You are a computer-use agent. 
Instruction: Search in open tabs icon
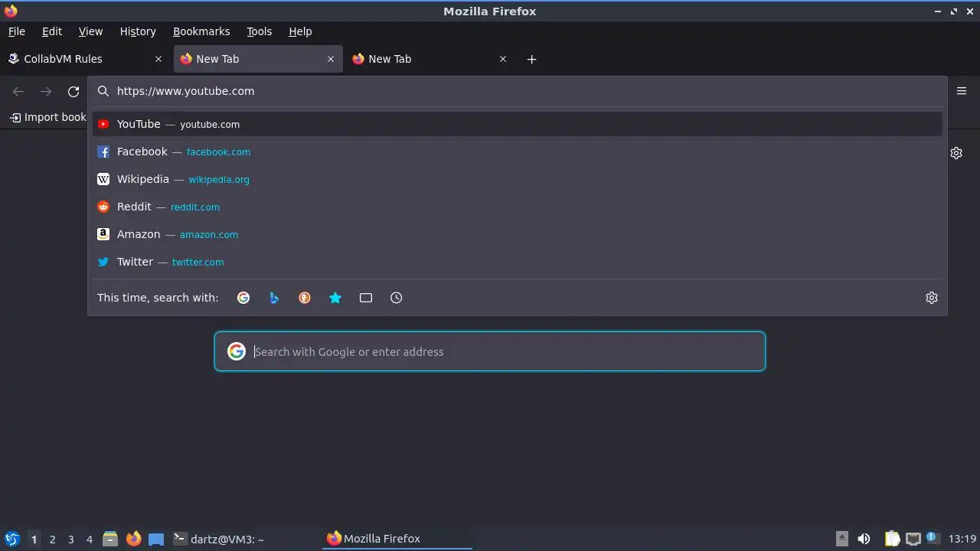[x=366, y=298]
